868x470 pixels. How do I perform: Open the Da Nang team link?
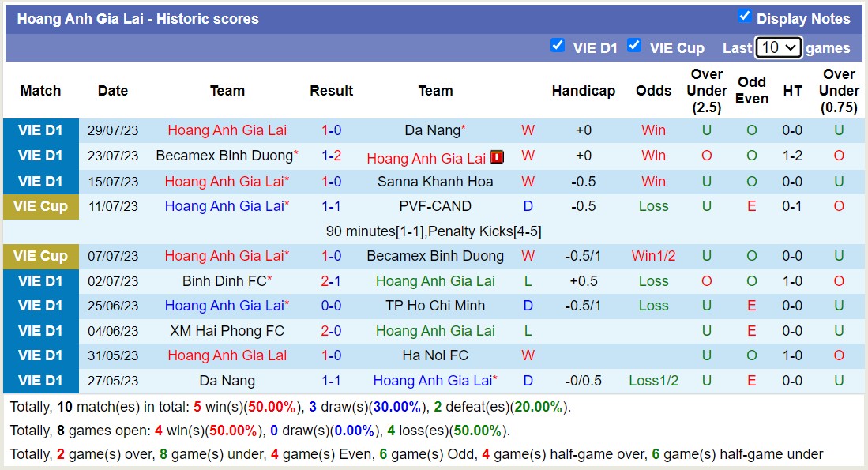click(433, 130)
